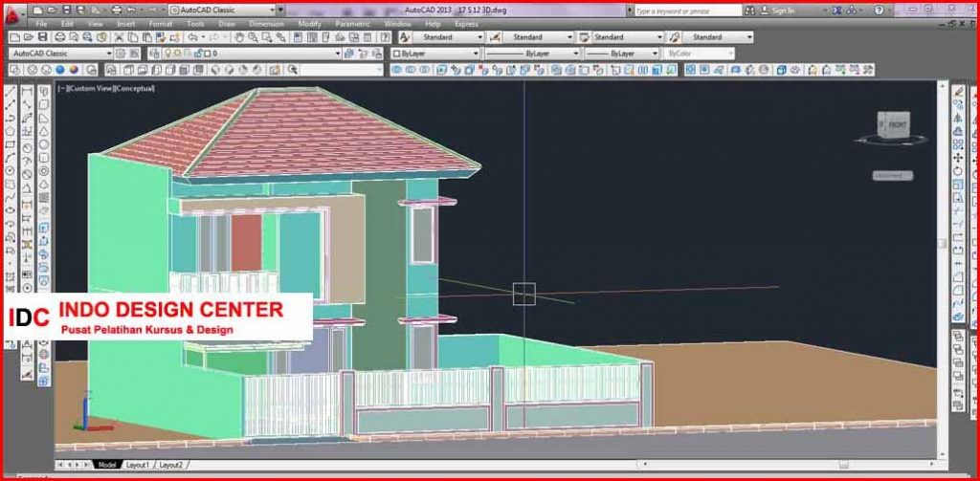Open the Help question mark toolbar icon
This screenshot has height=481, width=980.
point(386,37)
